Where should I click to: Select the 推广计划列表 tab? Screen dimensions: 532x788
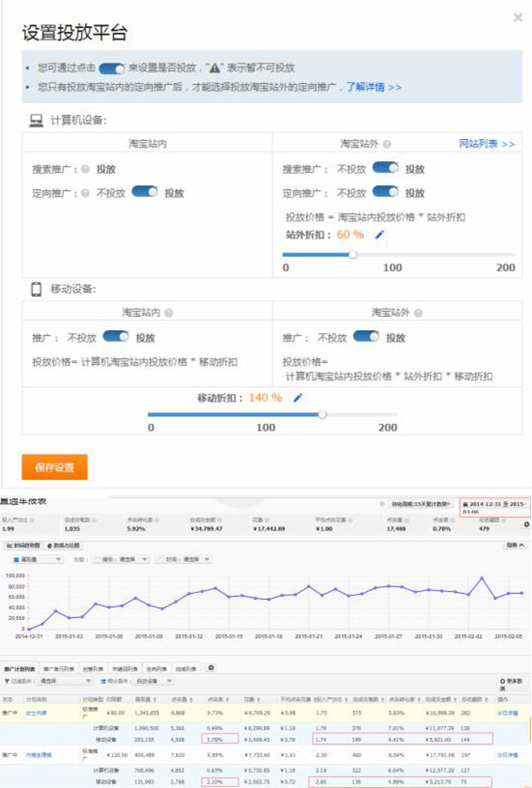click(19, 669)
